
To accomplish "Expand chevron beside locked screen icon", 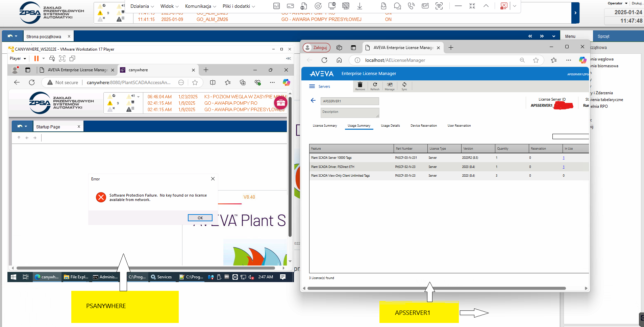I will coord(515,6).
